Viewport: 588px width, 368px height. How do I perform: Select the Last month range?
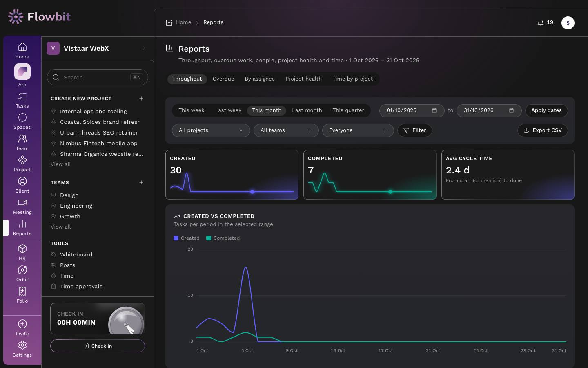(x=307, y=110)
